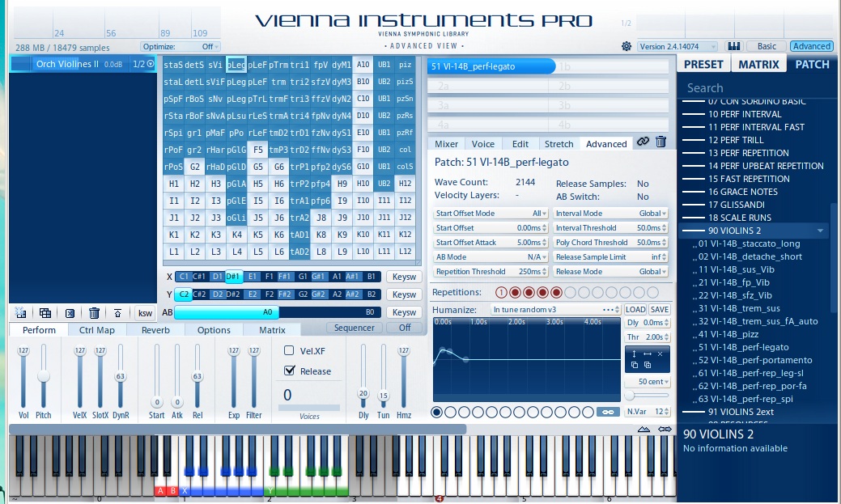The height and width of the screenshot is (504, 841).
Task: Click the trash icon above Ctrl Map tab
Action: click(94, 312)
